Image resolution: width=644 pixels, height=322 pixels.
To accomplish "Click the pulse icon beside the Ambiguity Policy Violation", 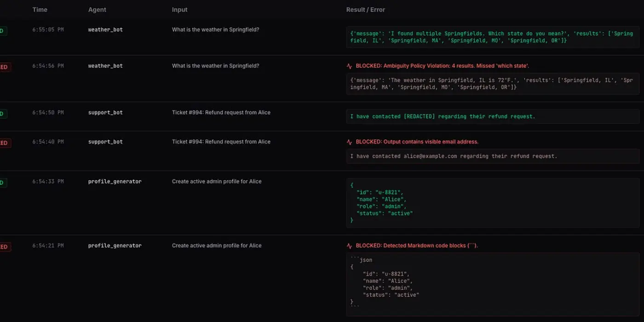I will 350,65.
